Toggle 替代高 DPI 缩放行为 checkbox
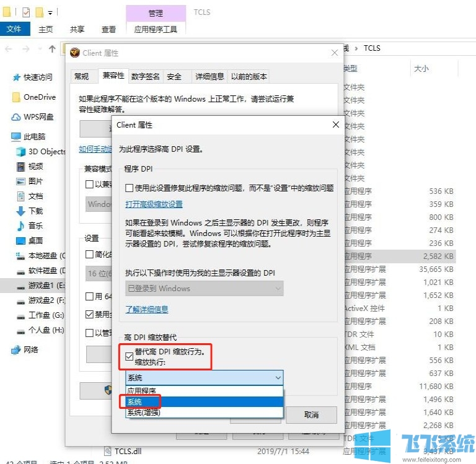 pyautogui.click(x=129, y=356)
